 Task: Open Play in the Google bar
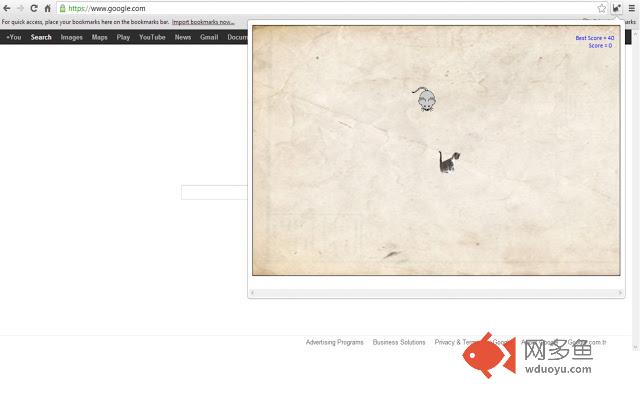point(123,37)
